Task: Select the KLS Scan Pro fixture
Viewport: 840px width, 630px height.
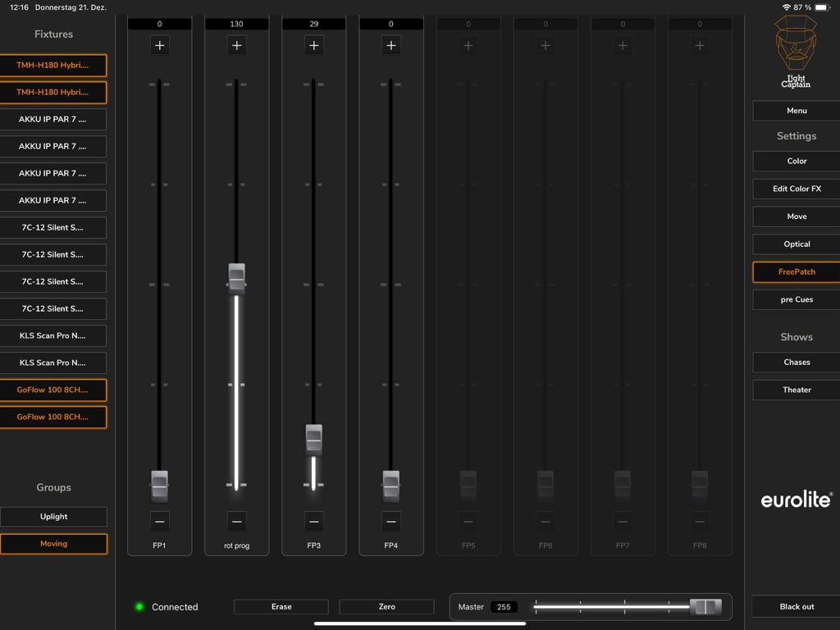Action: pyautogui.click(x=53, y=336)
